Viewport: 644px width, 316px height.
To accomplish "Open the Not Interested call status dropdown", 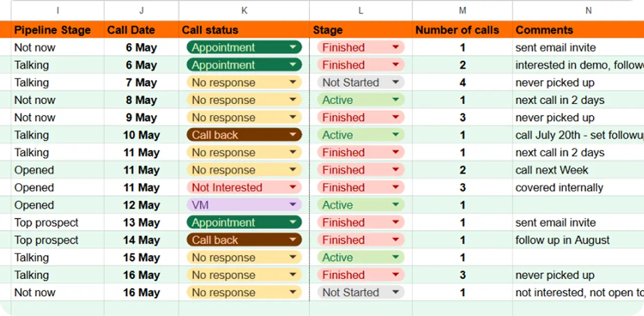I will click(x=293, y=188).
